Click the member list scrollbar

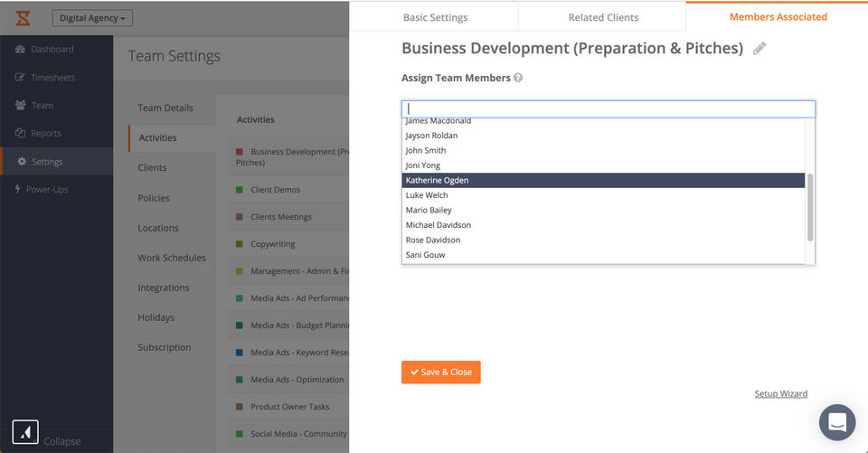tap(810, 207)
